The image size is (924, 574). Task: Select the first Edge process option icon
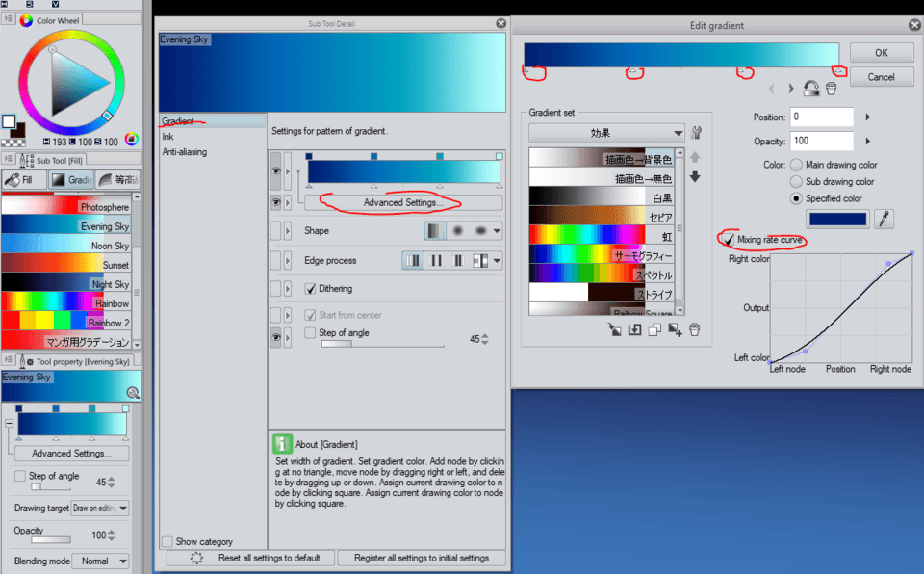(414, 260)
